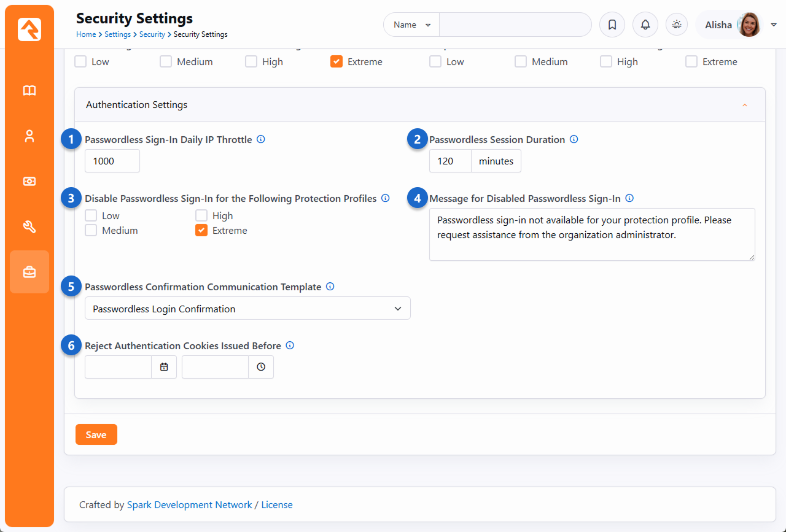Open Spark Development Network link

[x=189, y=505]
